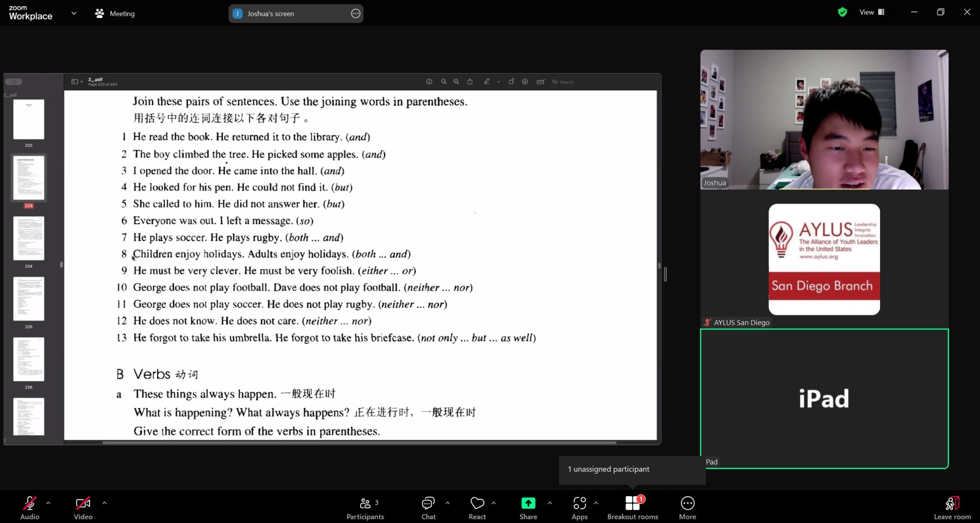Screen dimensions: 980x523
Task: Click zoom in magnifier in PDF toolbar
Action: click(x=457, y=82)
